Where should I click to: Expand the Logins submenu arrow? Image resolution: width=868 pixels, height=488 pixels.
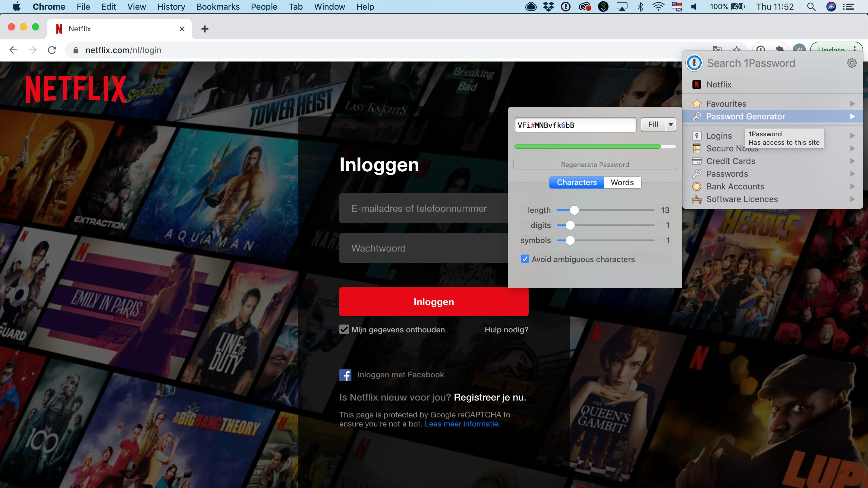(x=852, y=136)
